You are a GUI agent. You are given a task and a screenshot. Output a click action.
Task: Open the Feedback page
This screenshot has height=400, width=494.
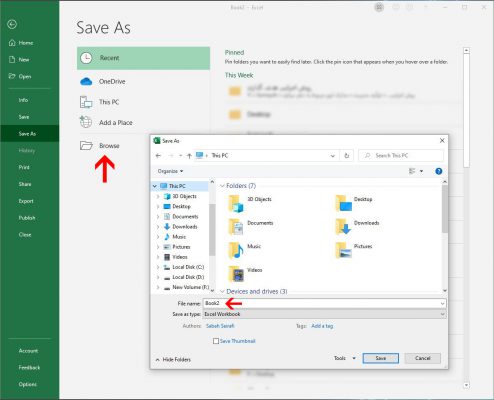coord(29,367)
